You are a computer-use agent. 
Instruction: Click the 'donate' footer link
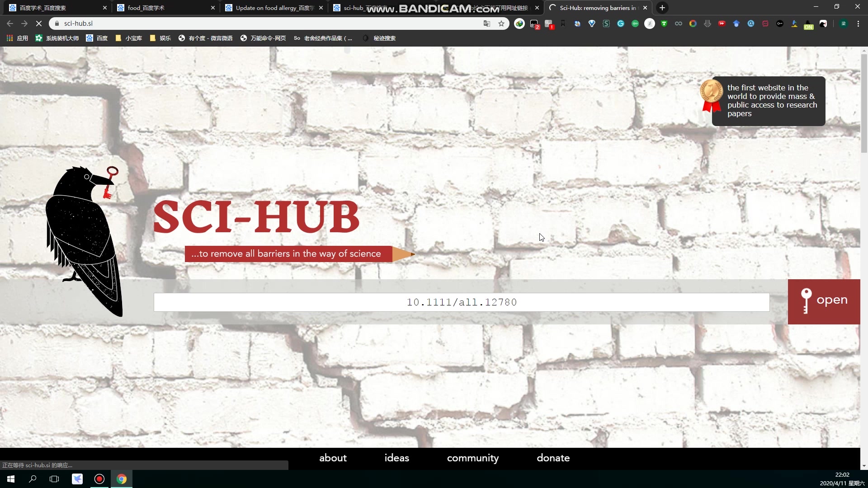pyautogui.click(x=553, y=458)
